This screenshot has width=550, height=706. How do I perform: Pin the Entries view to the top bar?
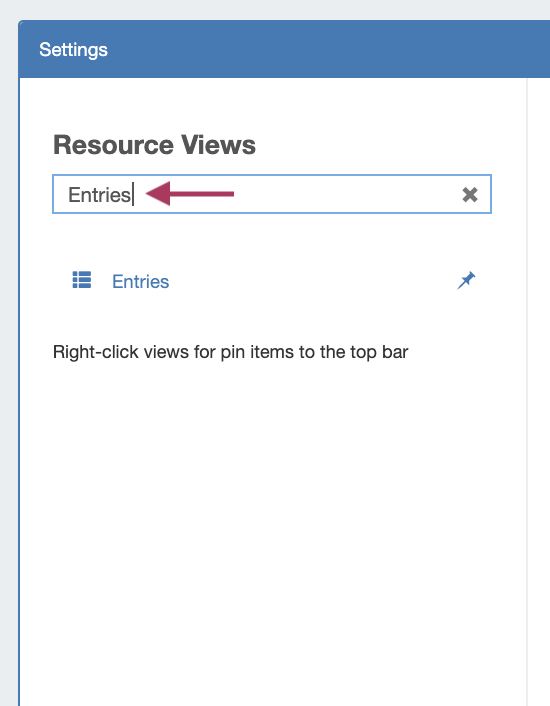pos(466,281)
